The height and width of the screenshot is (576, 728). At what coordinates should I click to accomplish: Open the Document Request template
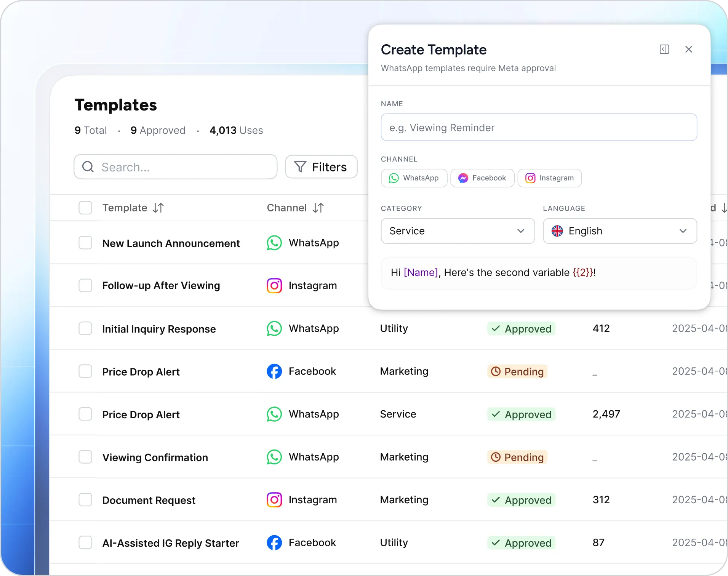click(149, 501)
